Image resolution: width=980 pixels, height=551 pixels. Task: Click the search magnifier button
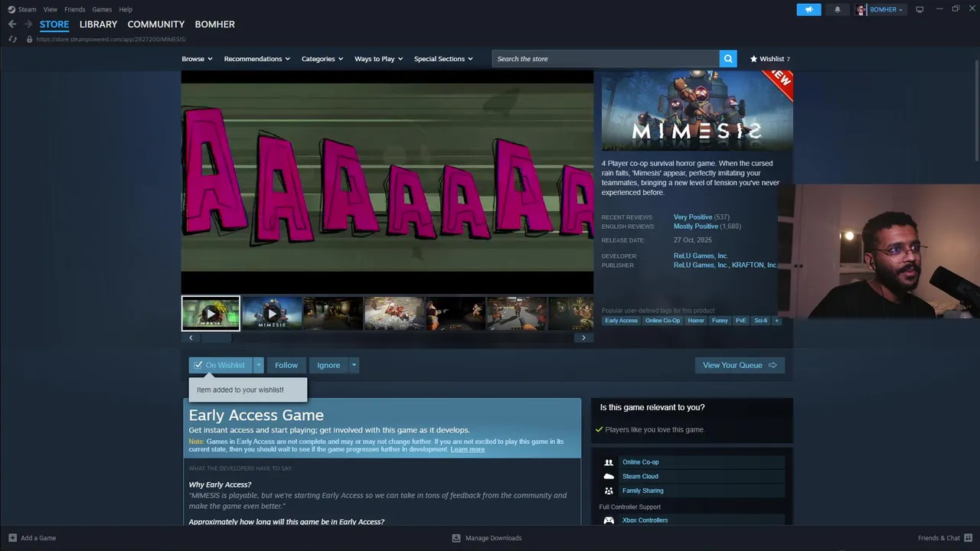tap(728, 59)
